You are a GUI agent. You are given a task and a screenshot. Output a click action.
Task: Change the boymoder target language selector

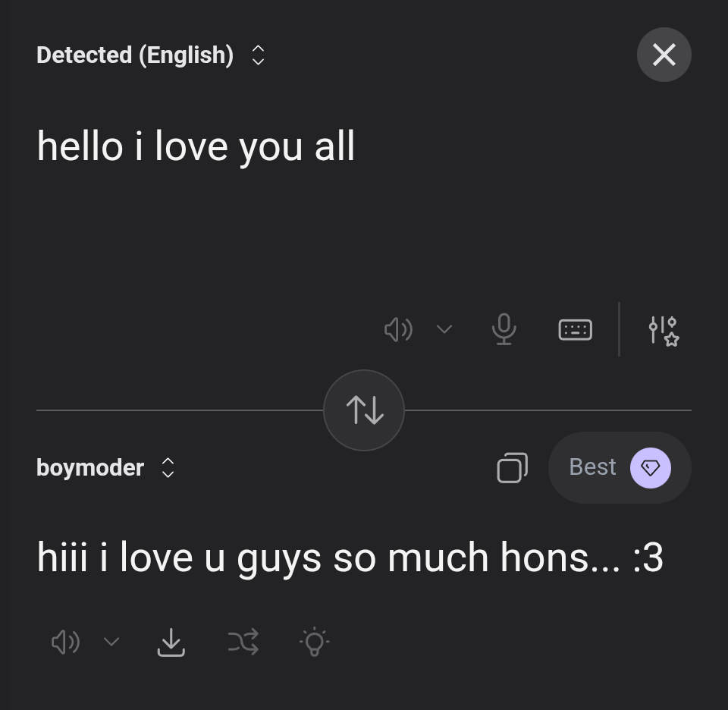pyautogui.click(x=105, y=467)
